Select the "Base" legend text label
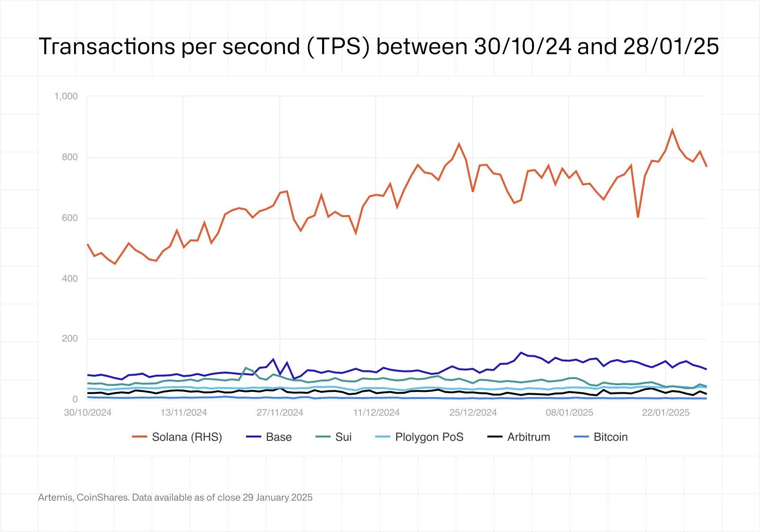760x532 pixels. tap(279, 437)
